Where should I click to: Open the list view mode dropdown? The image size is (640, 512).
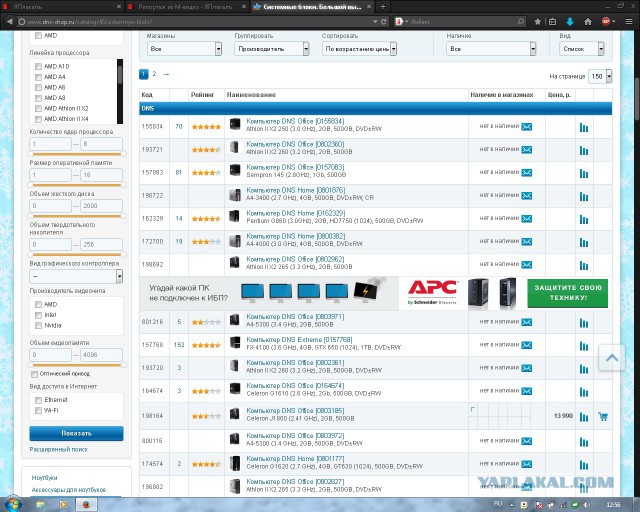click(x=582, y=49)
